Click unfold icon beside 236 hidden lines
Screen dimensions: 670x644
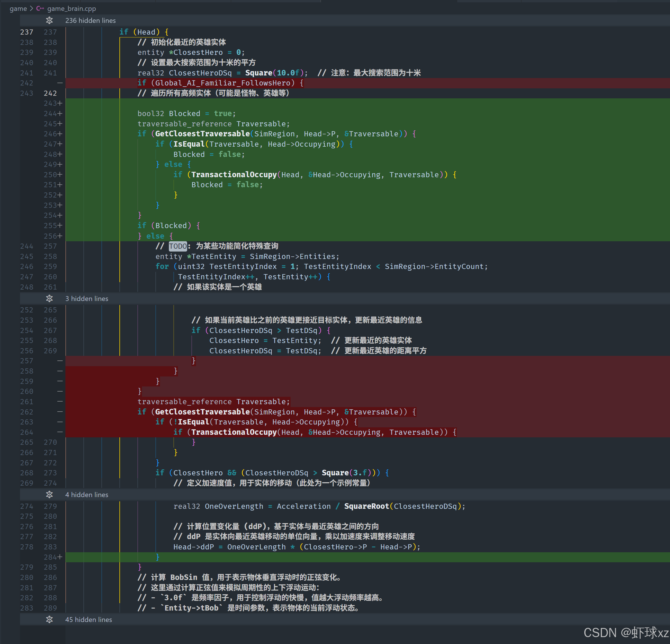49,21
